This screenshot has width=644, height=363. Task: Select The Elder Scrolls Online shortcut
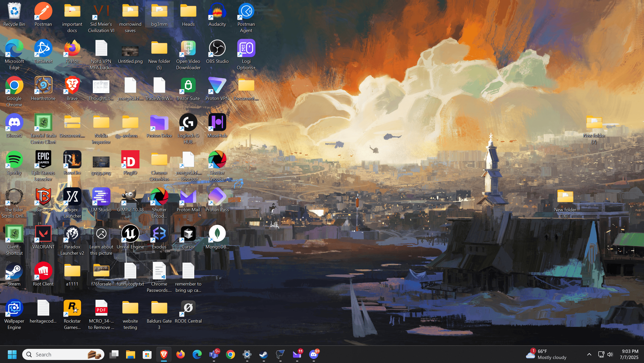[x=14, y=203]
